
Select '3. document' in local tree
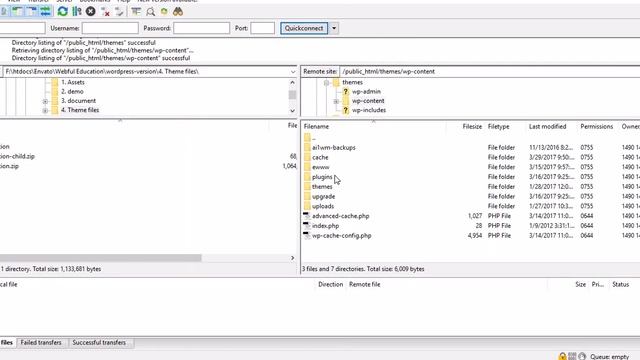tap(78, 101)
